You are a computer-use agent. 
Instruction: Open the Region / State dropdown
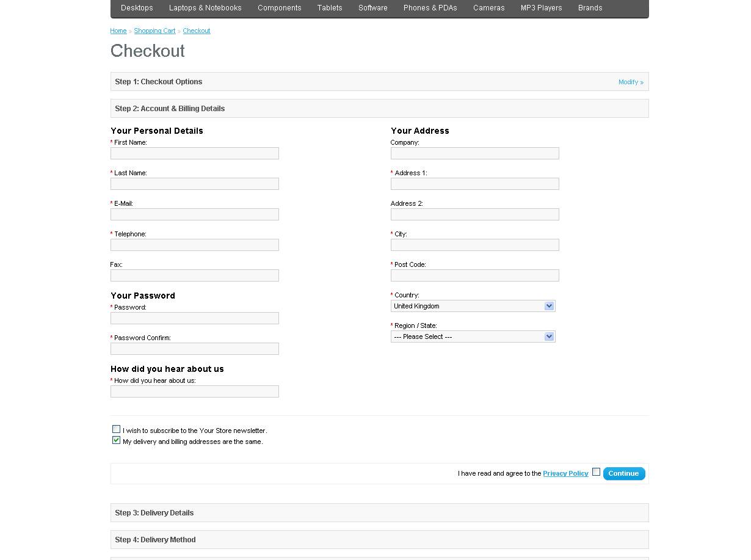(473, 336)
